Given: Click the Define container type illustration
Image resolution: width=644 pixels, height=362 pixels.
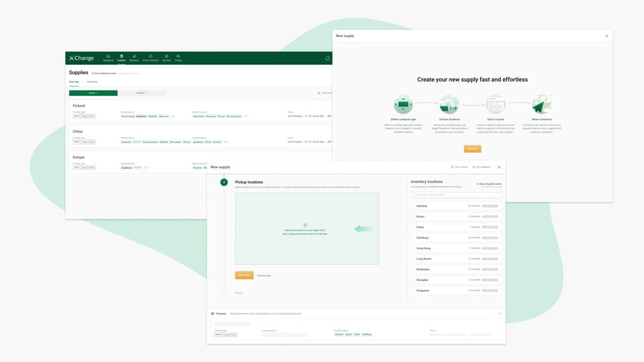Looking at the screenshot, I should click(x=403, y=104).
